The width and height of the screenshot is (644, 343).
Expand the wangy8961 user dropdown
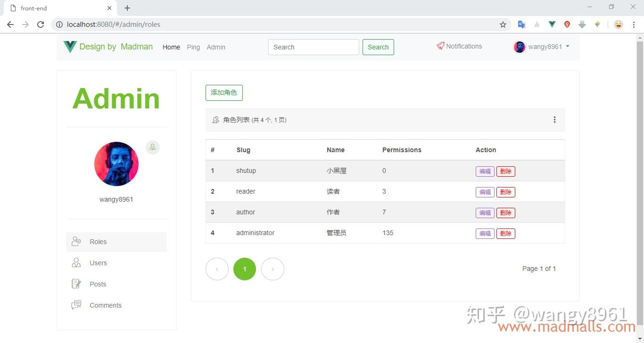tap(542, 47)
